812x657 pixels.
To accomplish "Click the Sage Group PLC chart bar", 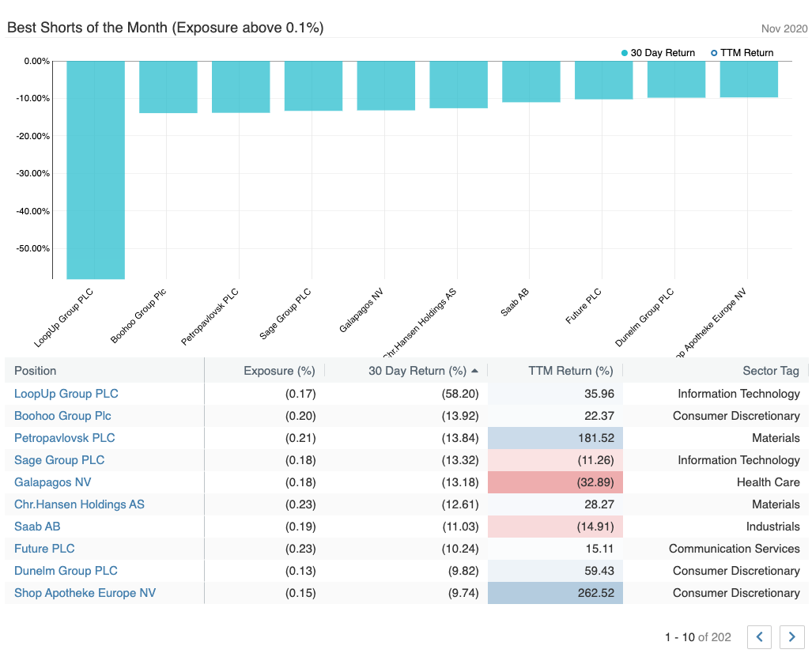I will 313,86.
